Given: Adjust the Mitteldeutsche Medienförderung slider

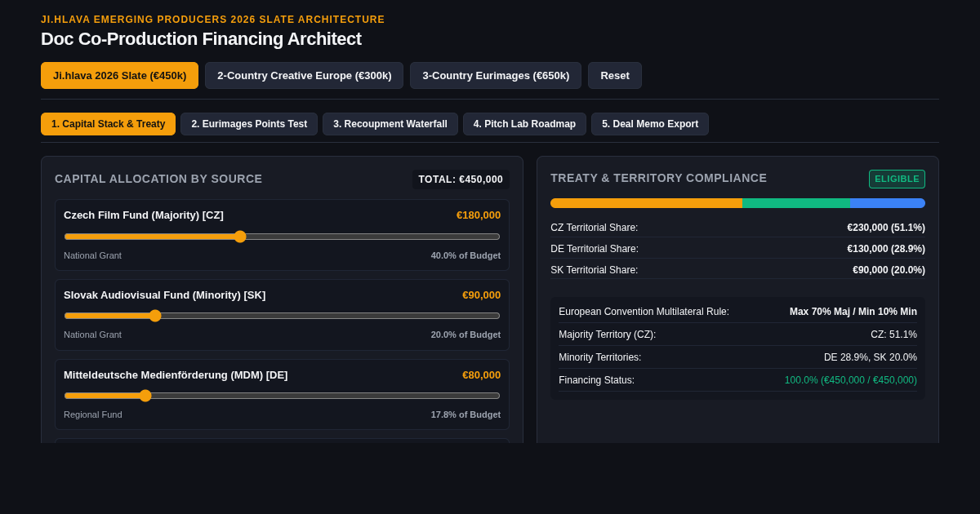Looking at the screenshot, I should (x=282, y=396).
